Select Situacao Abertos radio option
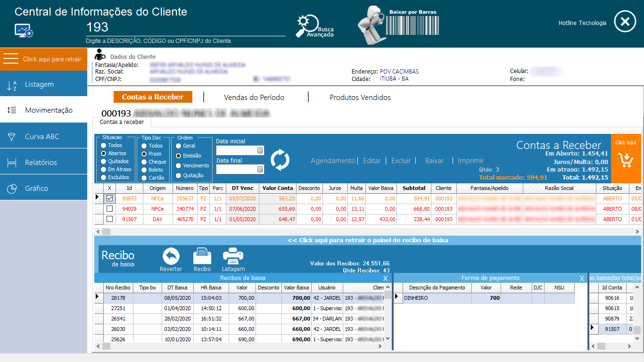 [x=103, y=154]
